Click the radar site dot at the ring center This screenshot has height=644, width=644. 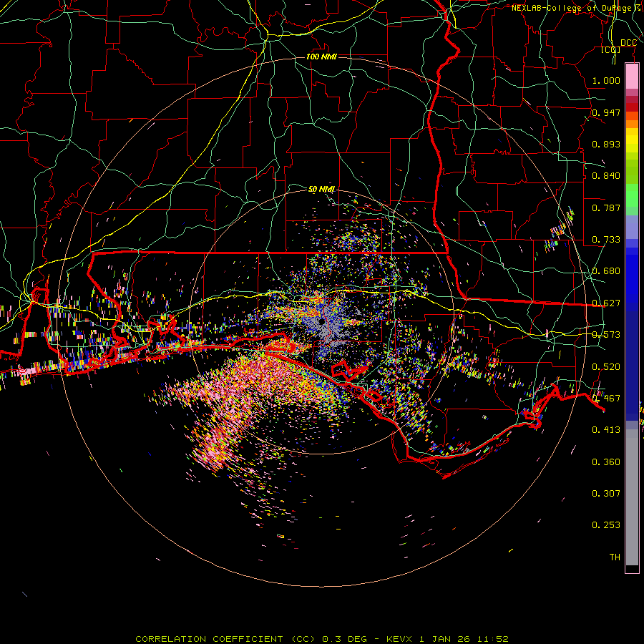[322, 321]
